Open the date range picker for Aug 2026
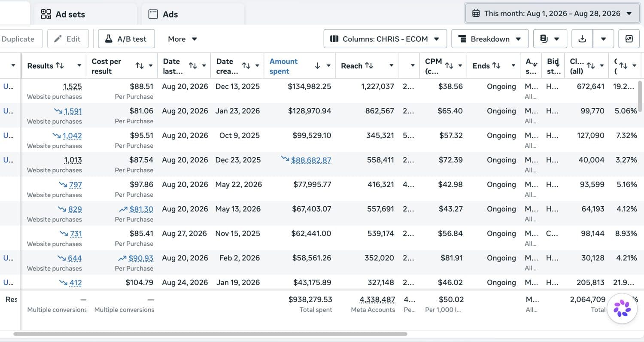Viewport: 644px width, 342px height. coord(552,13)
